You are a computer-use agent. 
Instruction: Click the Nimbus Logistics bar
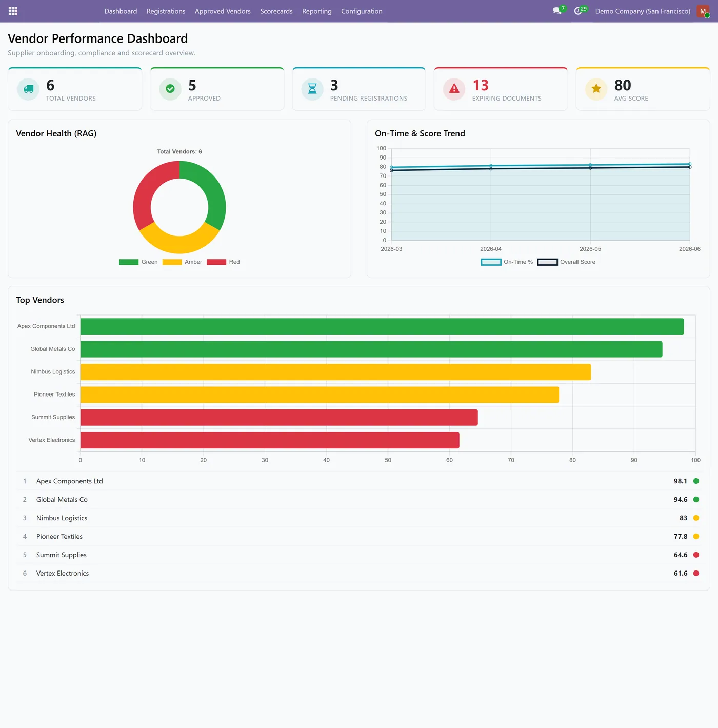[x=335, y=372]
